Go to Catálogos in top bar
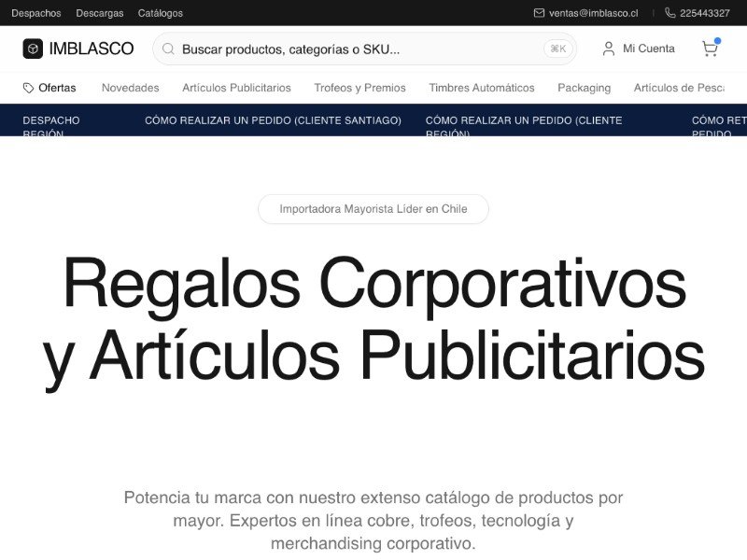Screen dimensions: 747x560 point(161,13)
